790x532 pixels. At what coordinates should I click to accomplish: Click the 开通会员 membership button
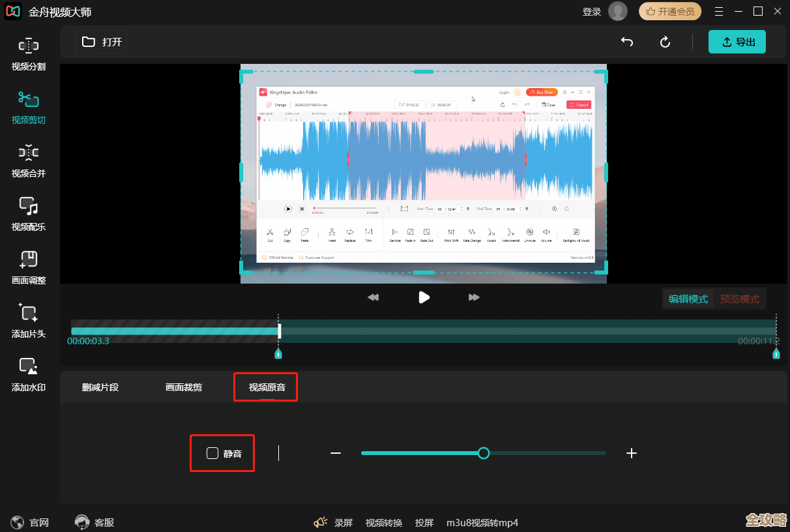point(670,12)
